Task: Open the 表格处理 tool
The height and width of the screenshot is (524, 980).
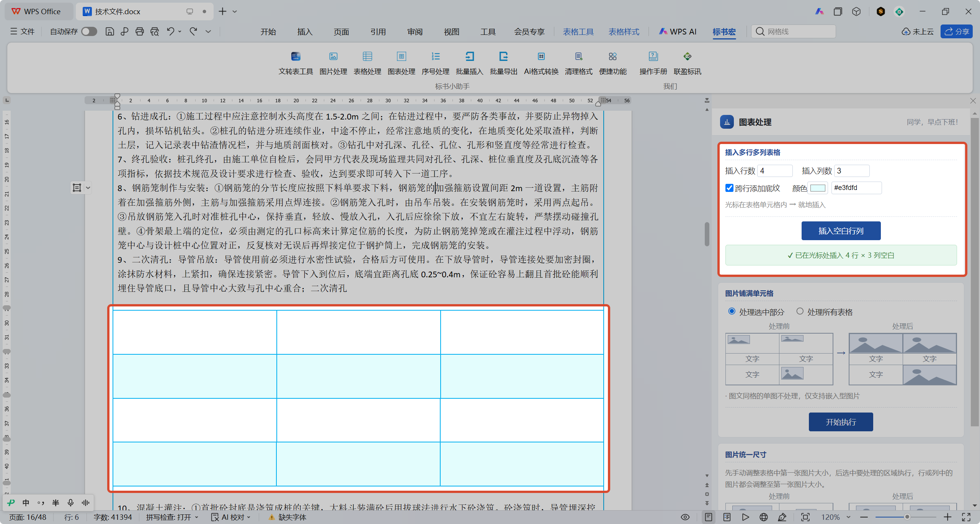Action: 367,63
